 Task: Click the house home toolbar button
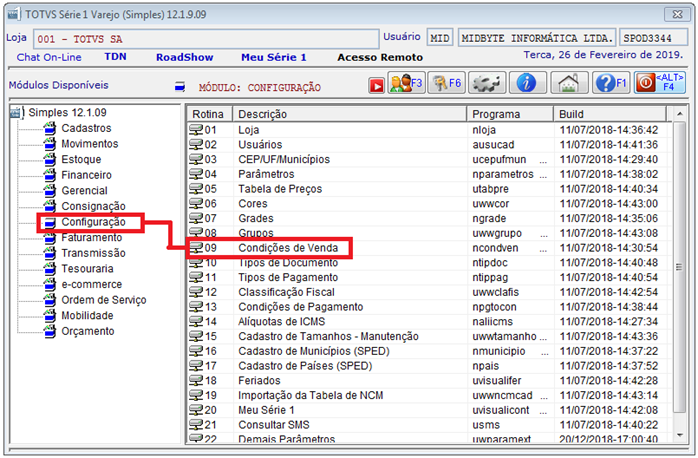[569, 83]
